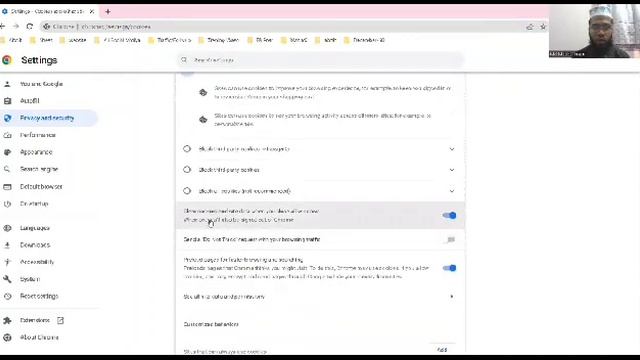The height and width of the screenshot is (360, 640).
Task: Expand Block third-party cookies in Incognito chevron
Action: tap(452, 149)
